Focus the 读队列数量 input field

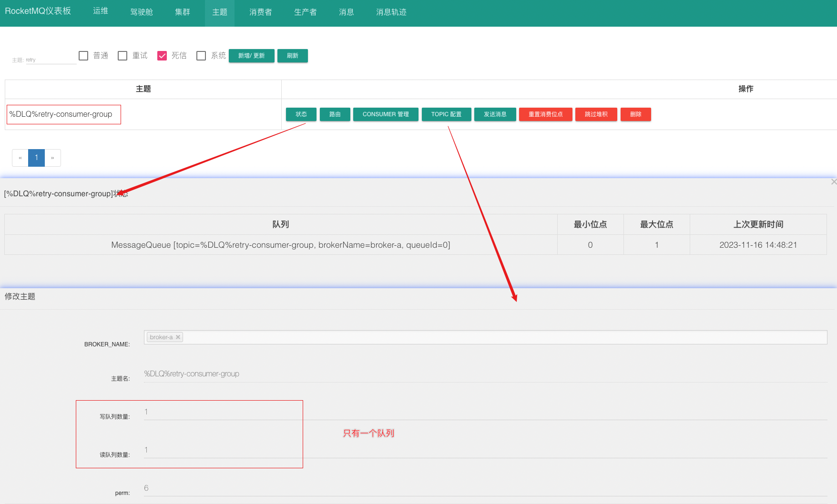coord(485,450)
